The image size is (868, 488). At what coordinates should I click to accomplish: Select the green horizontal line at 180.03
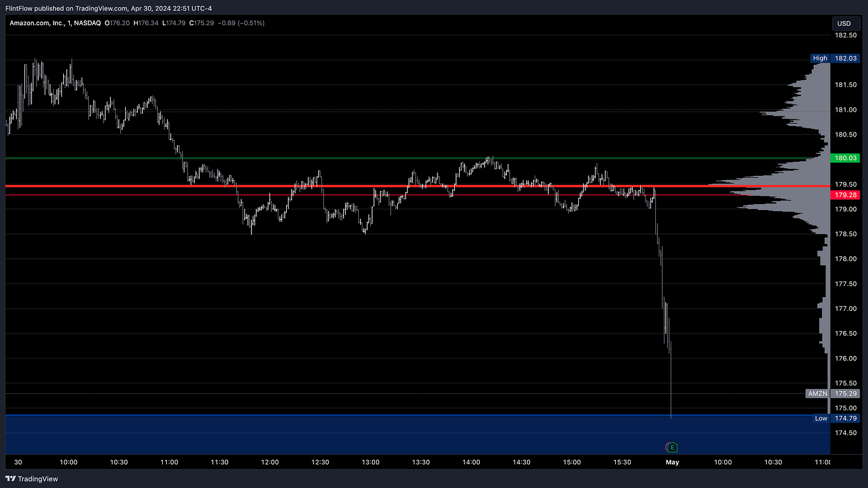tap(417, 158)
